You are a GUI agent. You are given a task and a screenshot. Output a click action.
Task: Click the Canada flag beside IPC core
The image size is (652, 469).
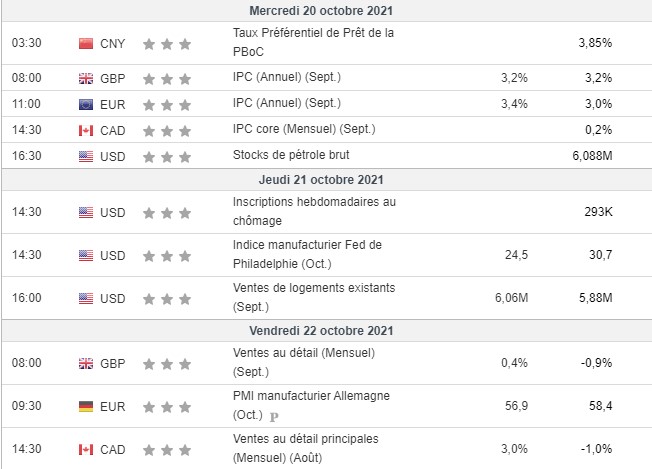(x=85, y=130)
